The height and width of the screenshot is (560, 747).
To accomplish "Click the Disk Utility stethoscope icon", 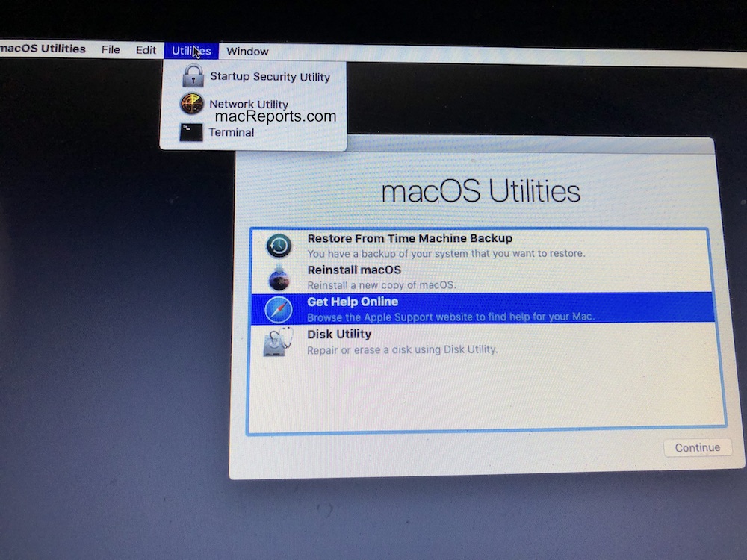I will pyautogui.click(x=278, y=342).
